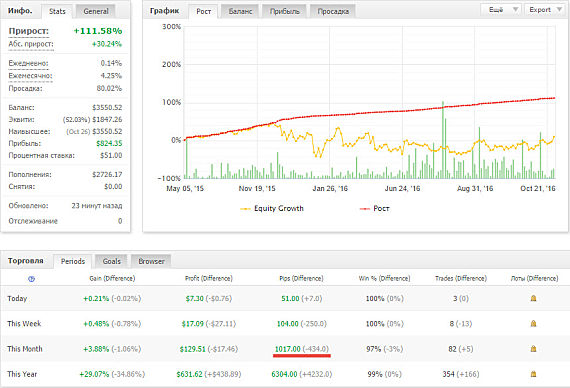Click the red growth line end point on the chart
The width and height of the screenshot is (570, 388).
(554, 98)
